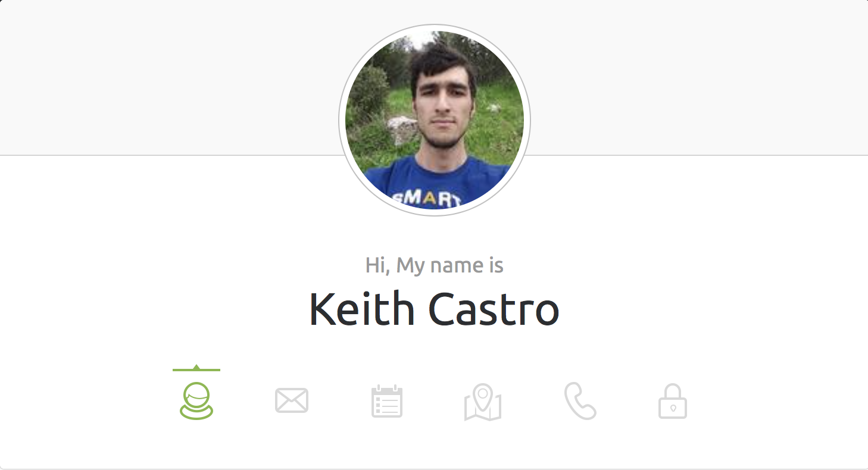Switch to the envelope email tab
Screen dimensions: 868x470
[292, 400]
